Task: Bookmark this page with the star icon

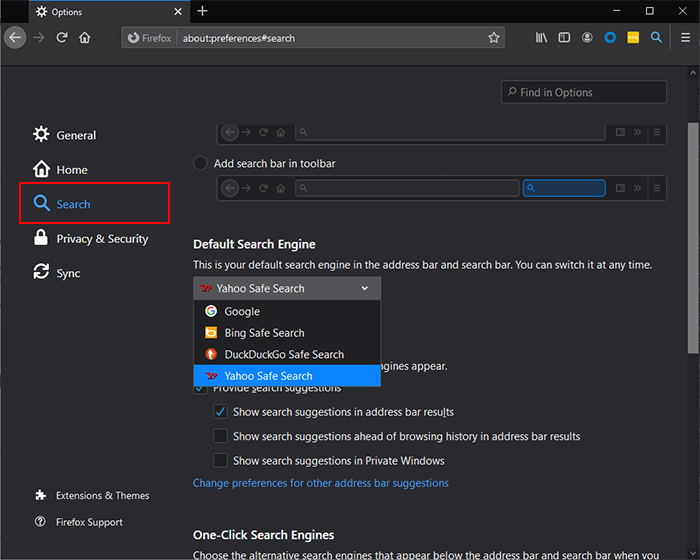Action: tap(493, 38)
